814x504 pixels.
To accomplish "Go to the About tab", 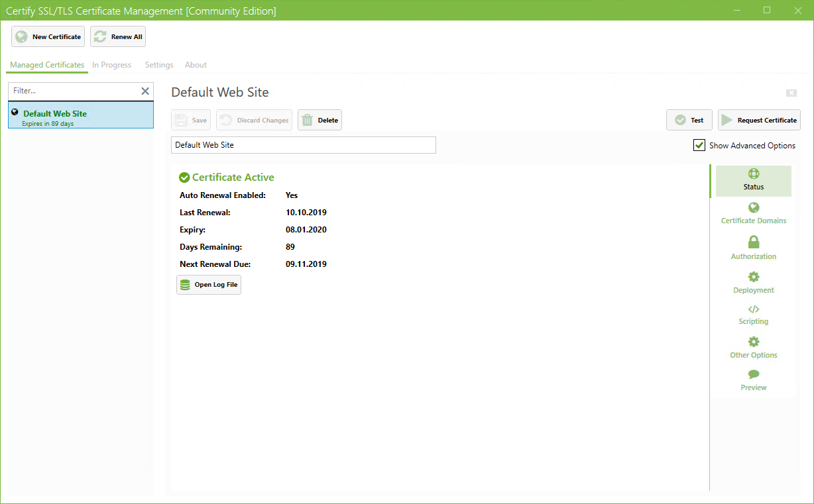I will (x=196, y=65).
